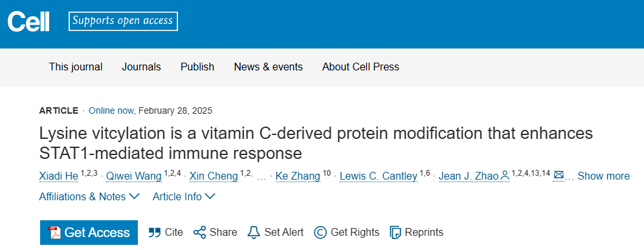Open the Journals menu

pos(141,67)
